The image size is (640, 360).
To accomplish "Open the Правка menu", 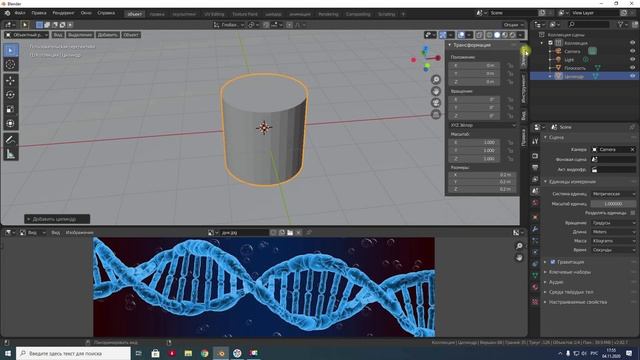I will 39,13.
